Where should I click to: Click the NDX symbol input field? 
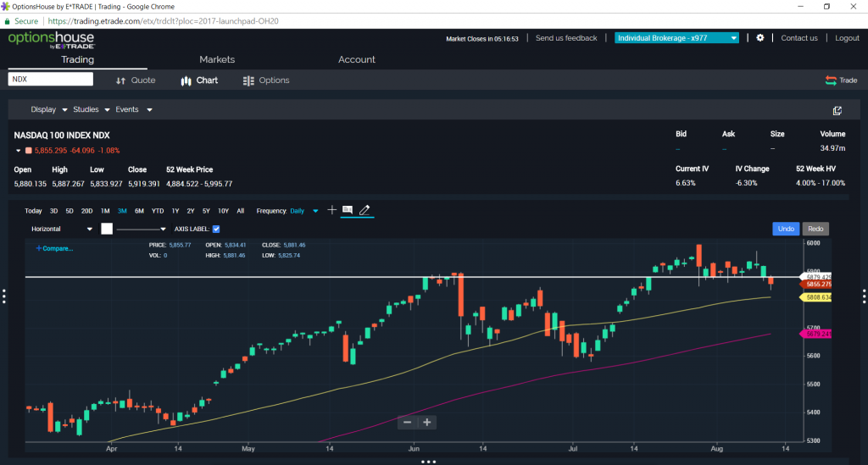(x=50, y=79)
